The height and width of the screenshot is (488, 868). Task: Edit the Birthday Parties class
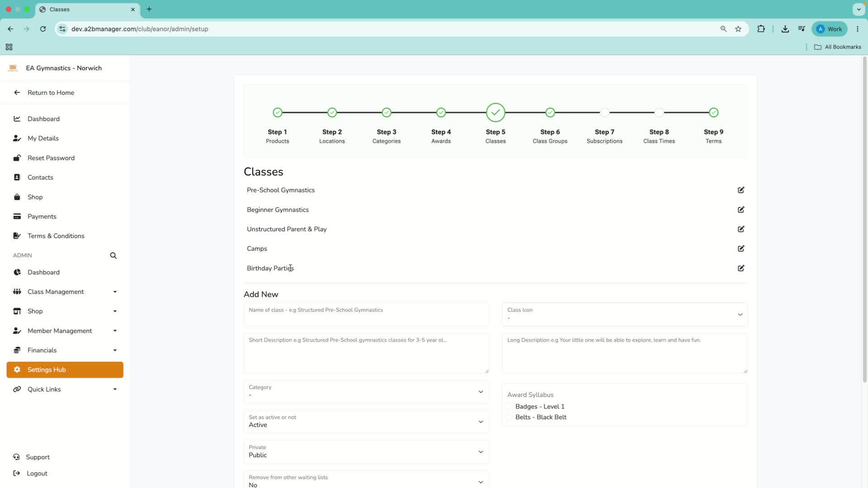[741, 268]
